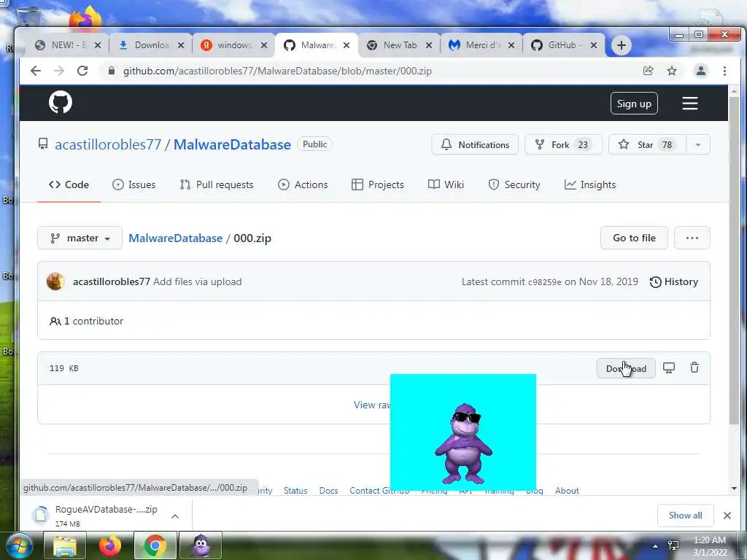747x560 pixels.
Task: Click Chrome icon in the taskbar
Action: (x=155, y=546)
